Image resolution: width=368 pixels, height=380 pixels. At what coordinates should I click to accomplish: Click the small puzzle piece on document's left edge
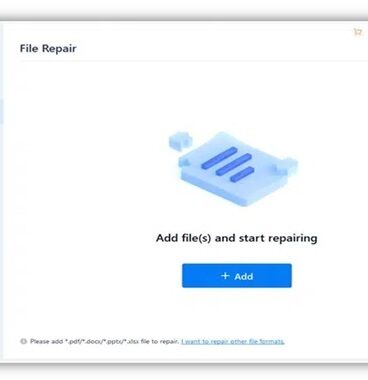184,162
